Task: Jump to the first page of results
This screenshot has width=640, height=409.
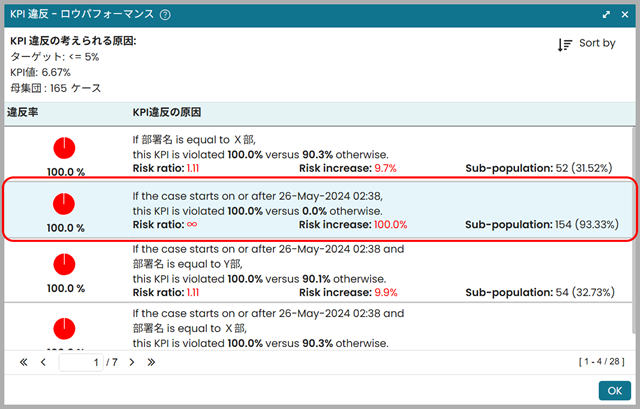Action: click(23, 361)
